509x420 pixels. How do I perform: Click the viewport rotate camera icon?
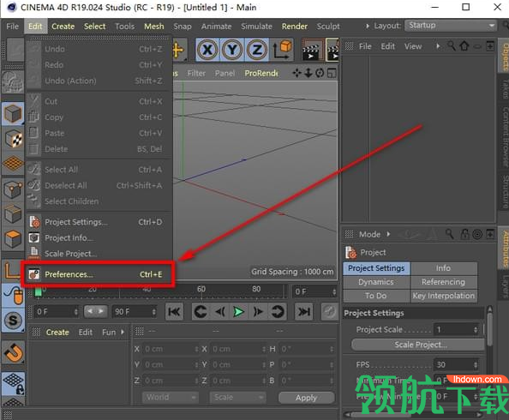[x=320, y=73]
